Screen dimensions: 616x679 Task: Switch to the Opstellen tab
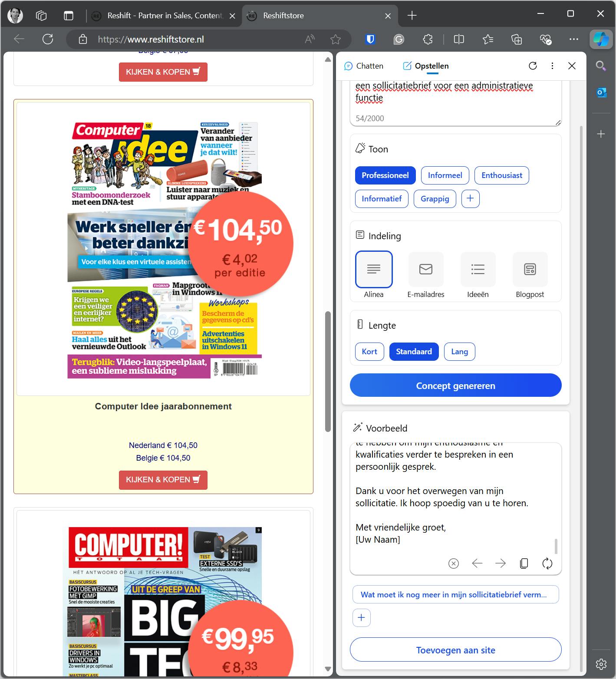(x=426, y=66)
